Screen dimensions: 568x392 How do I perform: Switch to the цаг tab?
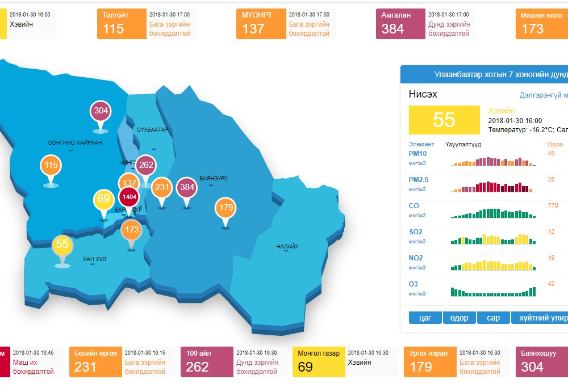coord(425,318)
